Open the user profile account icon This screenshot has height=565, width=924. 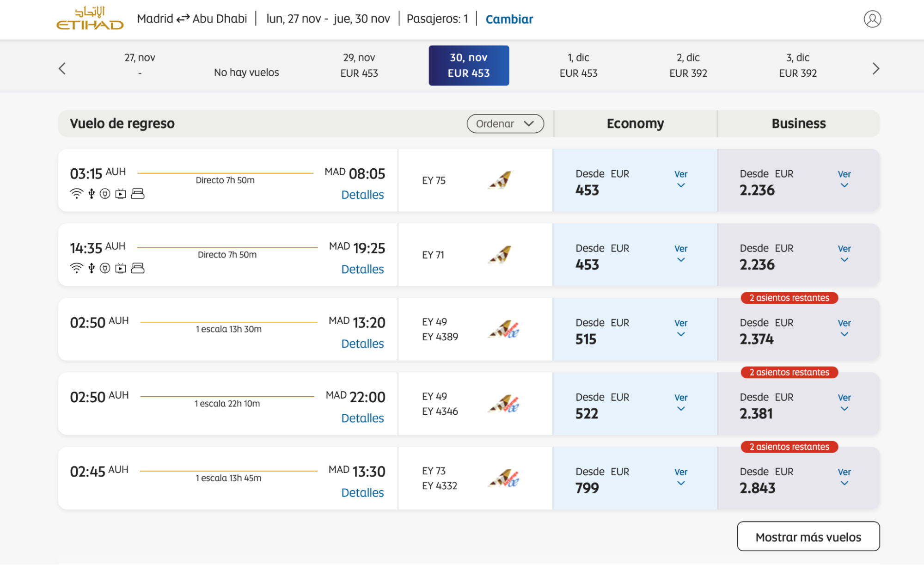pos(872,19)
